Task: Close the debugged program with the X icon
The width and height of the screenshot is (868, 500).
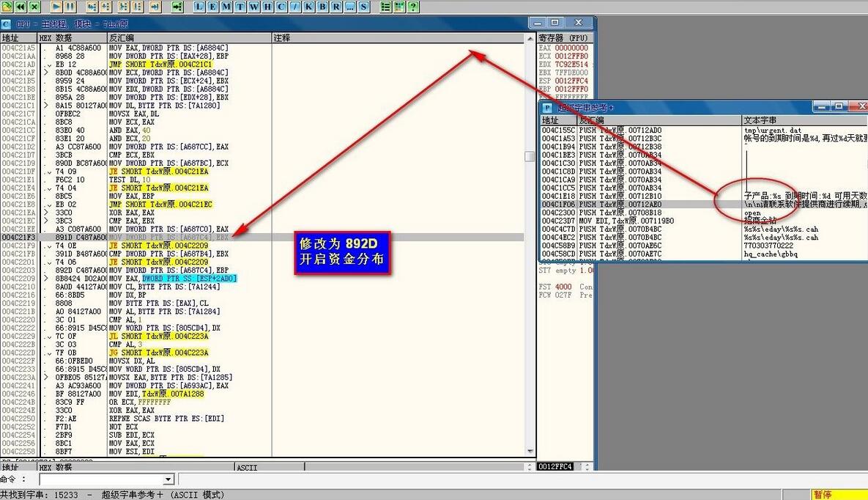Action: (34, 7)
